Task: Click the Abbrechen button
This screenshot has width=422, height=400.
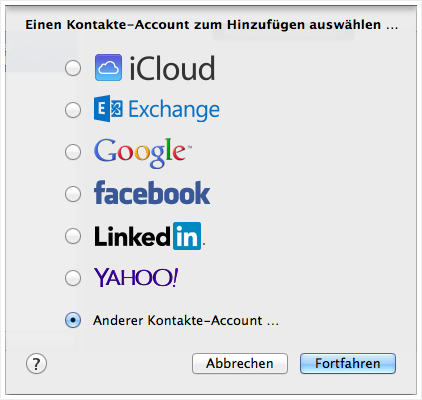Action: [240, 363]
